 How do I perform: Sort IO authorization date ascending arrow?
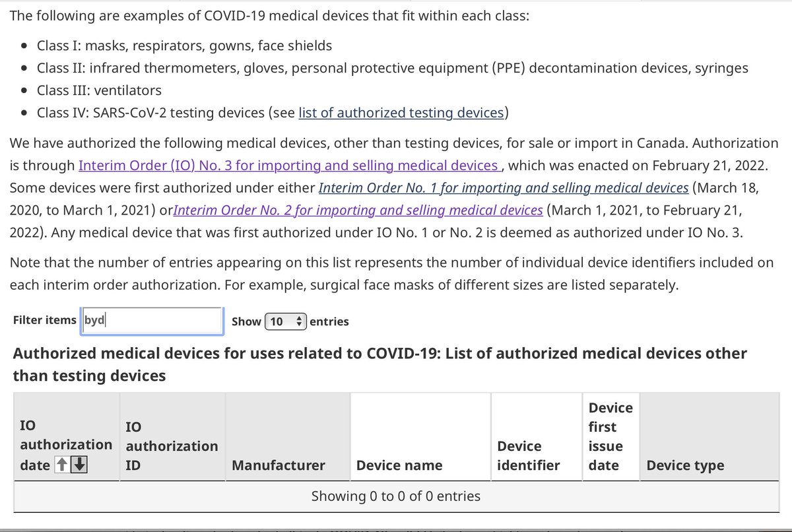pyautogui.click(x=61, y=465)
